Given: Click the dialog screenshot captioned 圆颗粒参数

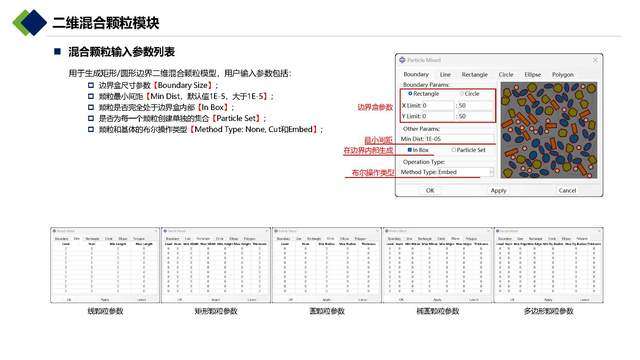Looking at the screenshot, I should (327, 265).
